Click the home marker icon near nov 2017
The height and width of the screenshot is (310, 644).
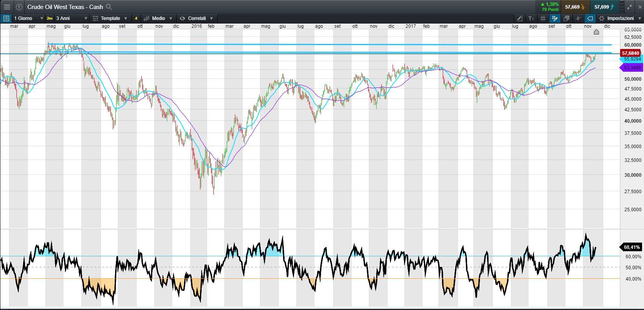[x=596, y=32]
